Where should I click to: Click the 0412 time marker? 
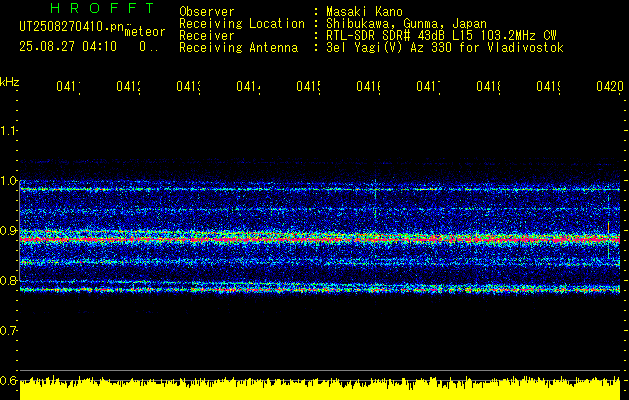[128, 87]
